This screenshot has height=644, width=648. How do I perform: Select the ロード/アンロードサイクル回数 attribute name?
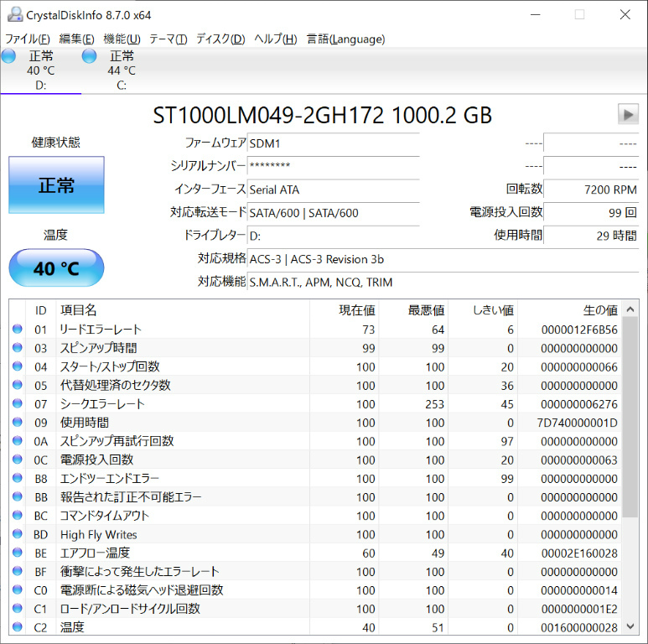pyautogui.click(x=130, y=609)
